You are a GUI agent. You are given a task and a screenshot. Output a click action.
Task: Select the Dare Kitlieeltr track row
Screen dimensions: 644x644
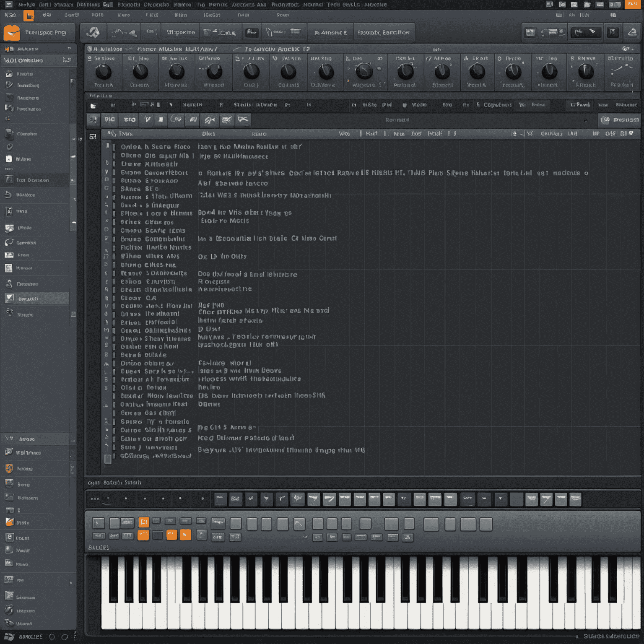(x=149, y=164)
